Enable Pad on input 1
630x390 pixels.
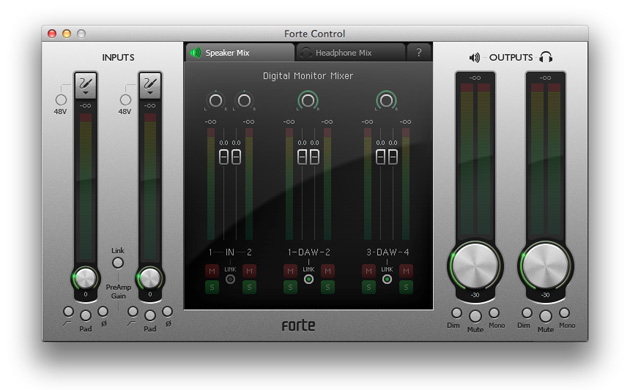coord(86,315)
